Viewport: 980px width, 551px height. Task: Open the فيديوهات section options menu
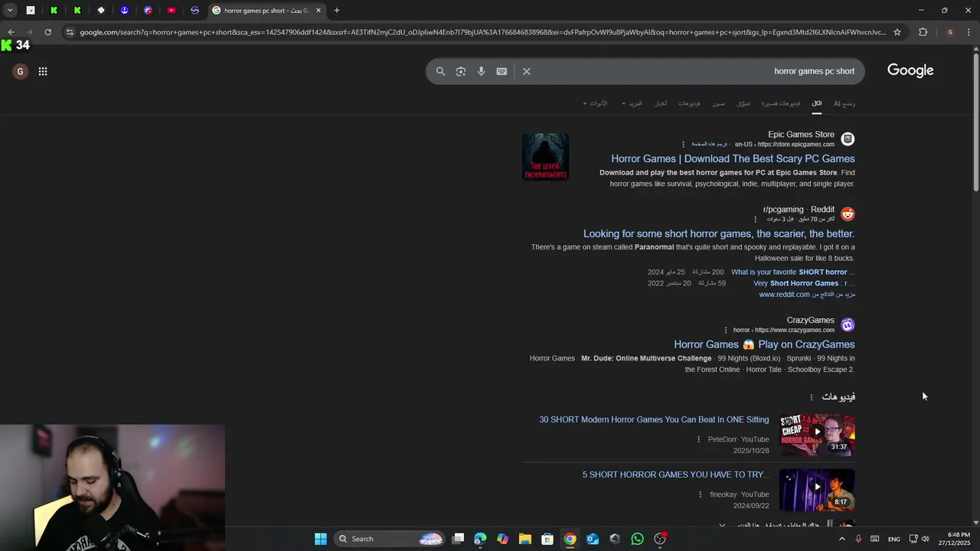click(x=812, y=397)
